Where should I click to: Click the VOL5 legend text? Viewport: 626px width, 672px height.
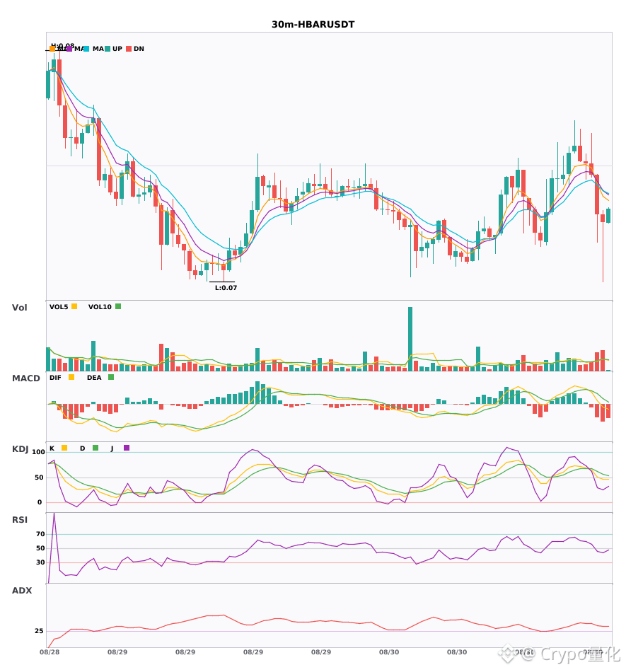click(59, 307)
